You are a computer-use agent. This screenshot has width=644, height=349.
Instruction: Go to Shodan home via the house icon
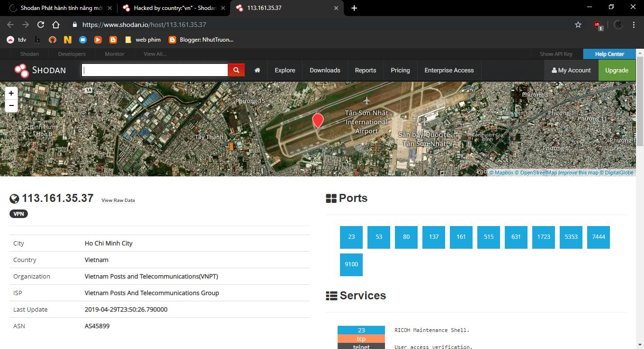258,70
